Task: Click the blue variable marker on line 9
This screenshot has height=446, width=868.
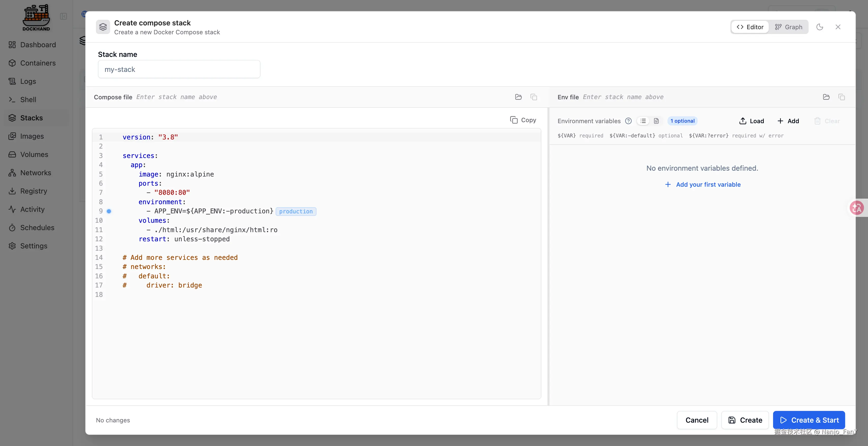Action: (109, 211)
